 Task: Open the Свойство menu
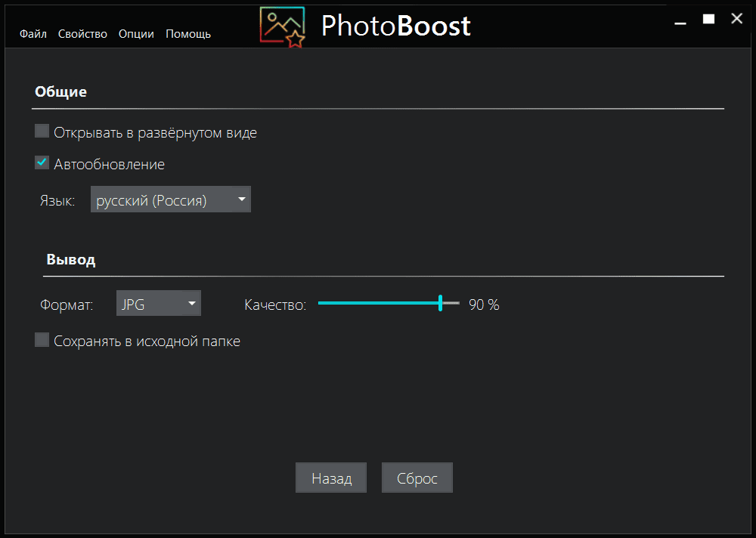tap(82, 34)
